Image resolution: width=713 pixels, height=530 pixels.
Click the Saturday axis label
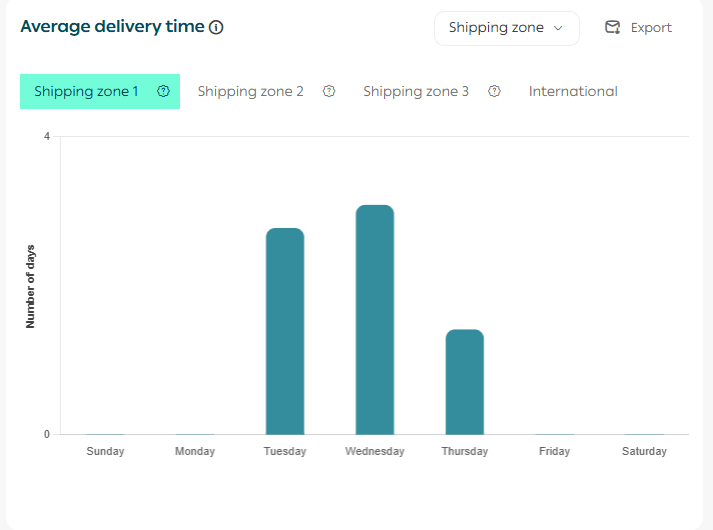[x=644, y=451]
